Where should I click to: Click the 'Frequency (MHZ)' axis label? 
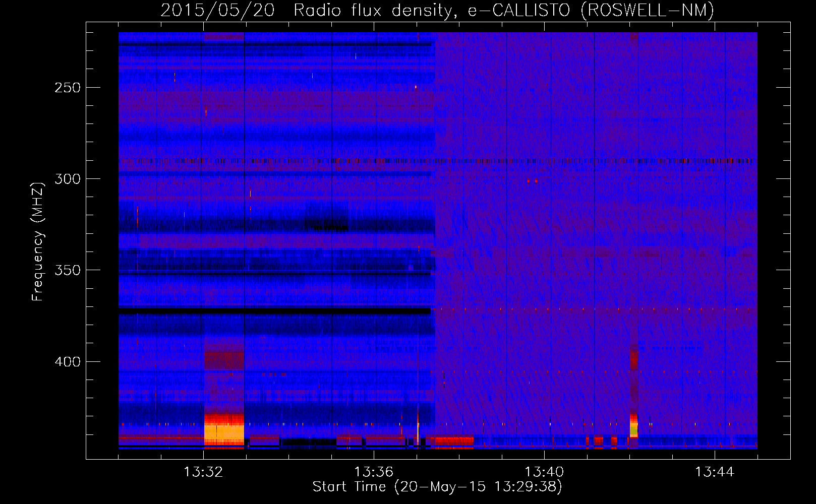pos(38,241)
